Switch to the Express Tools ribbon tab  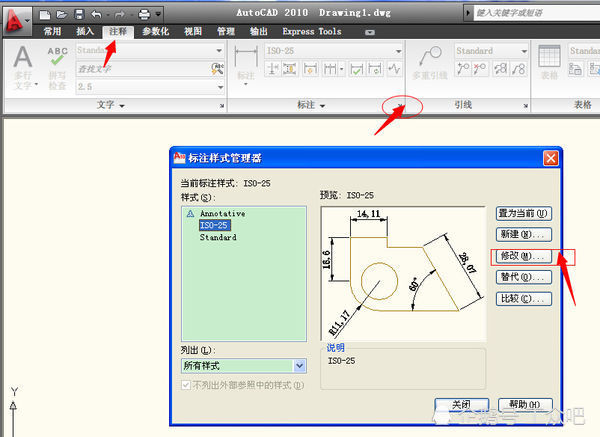[x=312, y=31]
